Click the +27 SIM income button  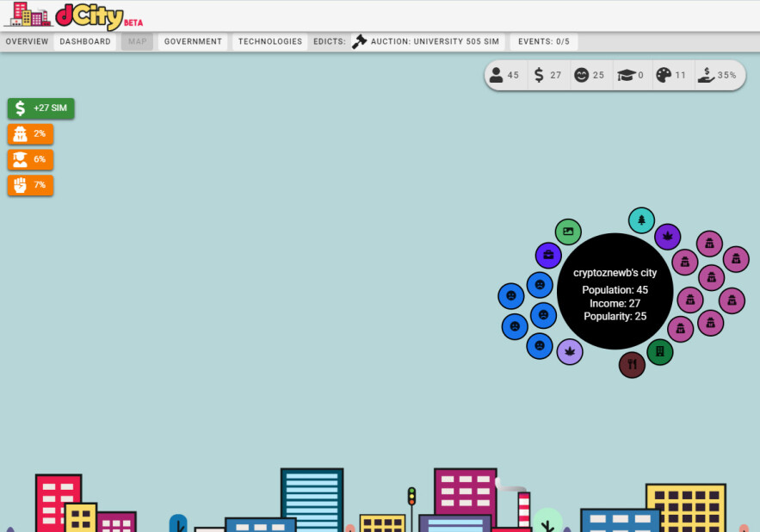click(x=40, y=108)
